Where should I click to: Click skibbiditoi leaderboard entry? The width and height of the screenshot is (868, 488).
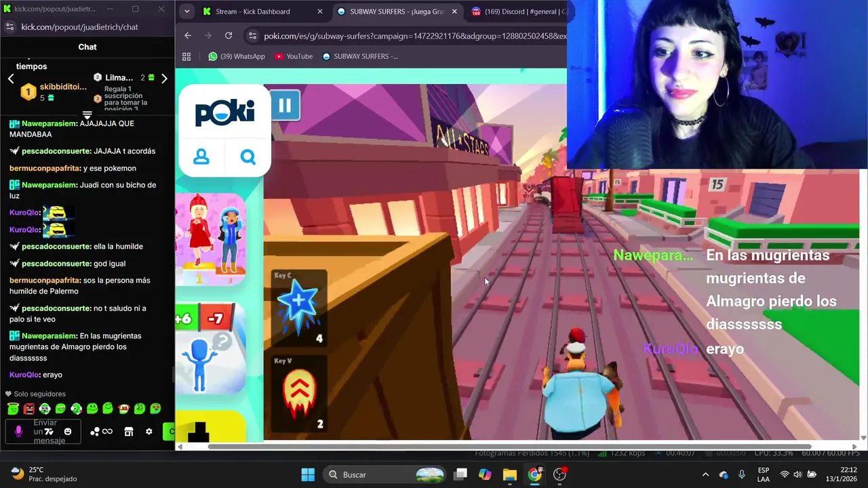53,91
